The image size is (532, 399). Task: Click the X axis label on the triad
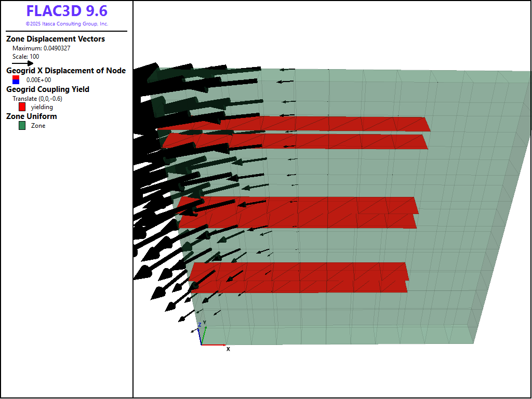point(228,349)
